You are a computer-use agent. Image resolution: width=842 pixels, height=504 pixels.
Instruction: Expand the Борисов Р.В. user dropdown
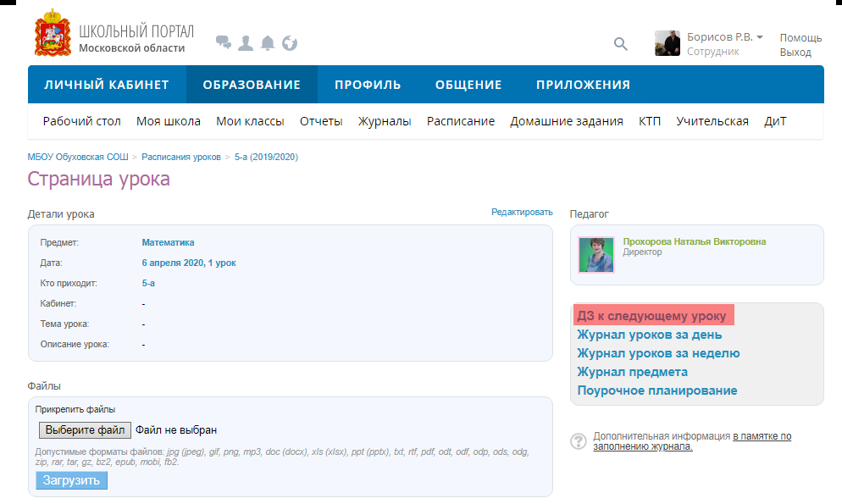tap(759, 37)
